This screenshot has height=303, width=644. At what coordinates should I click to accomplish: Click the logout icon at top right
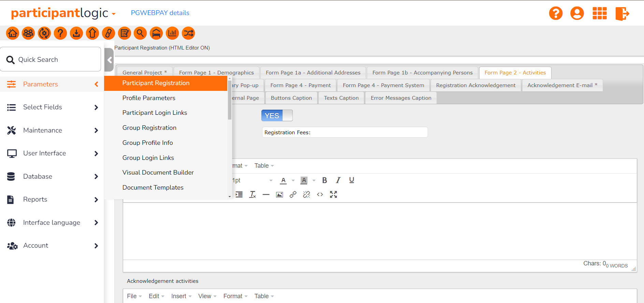tap(622, 14)
